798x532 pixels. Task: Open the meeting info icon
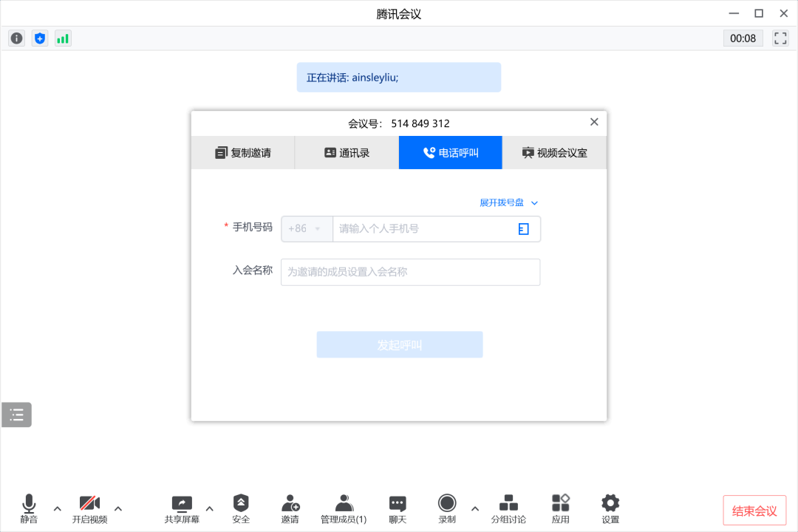click(17, 38)
